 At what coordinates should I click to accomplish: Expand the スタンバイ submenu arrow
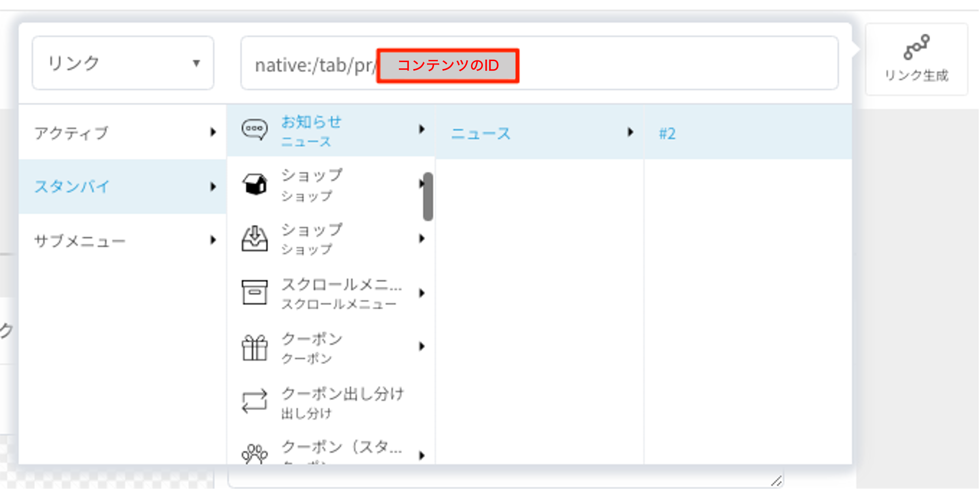(213, 187)
